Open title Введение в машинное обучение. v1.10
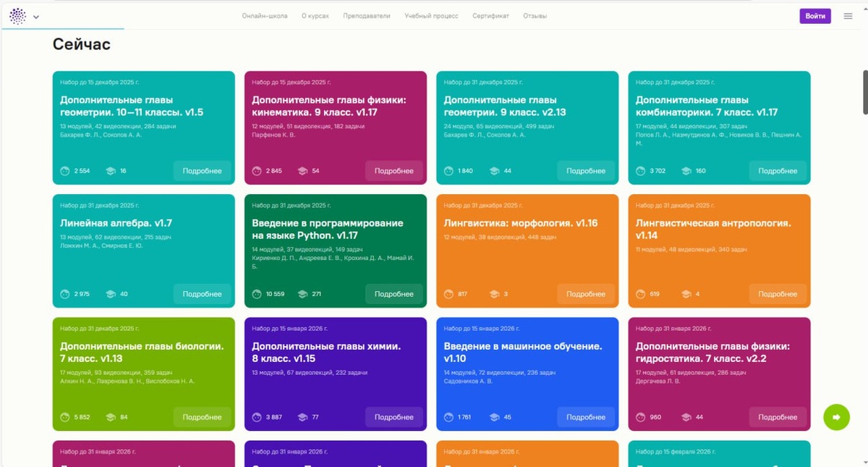 point(523,353)
